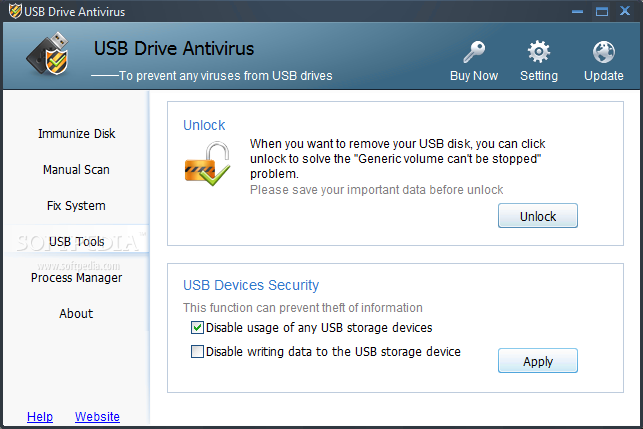Switch to the Manual Scan section
Image resolution: width=643 pixels, height=429 pixels.
coord(76,170)
